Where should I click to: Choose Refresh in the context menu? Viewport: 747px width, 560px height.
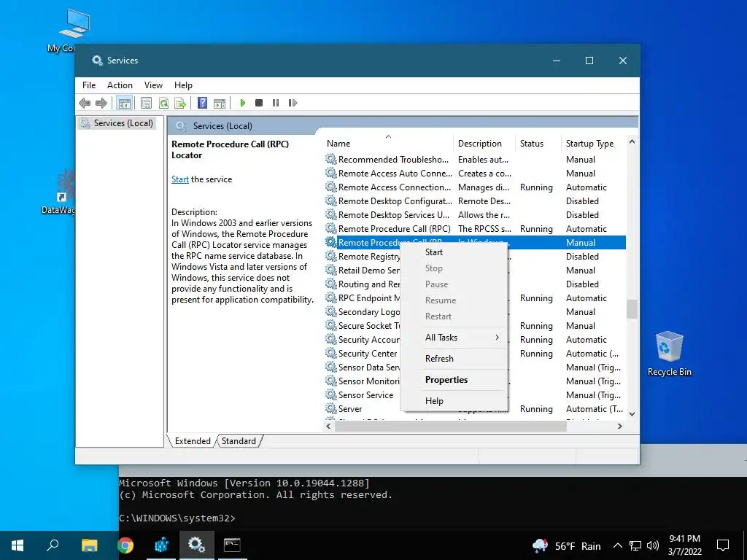pyautogui.click(x=454, y=359)
